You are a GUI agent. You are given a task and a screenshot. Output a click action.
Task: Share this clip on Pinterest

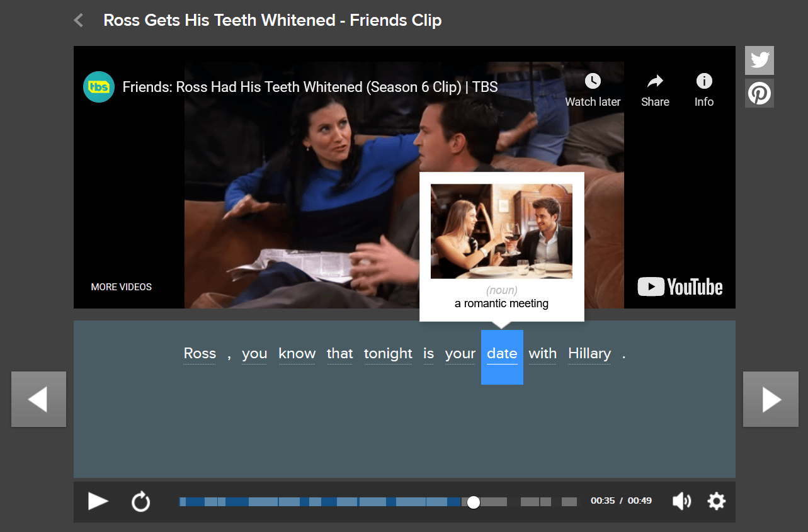point(760,93)
